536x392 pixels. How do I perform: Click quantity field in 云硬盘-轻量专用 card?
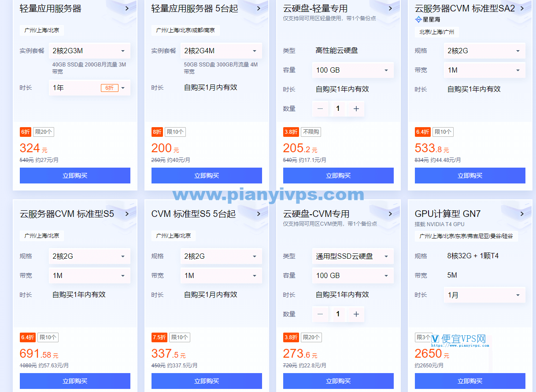338,109
